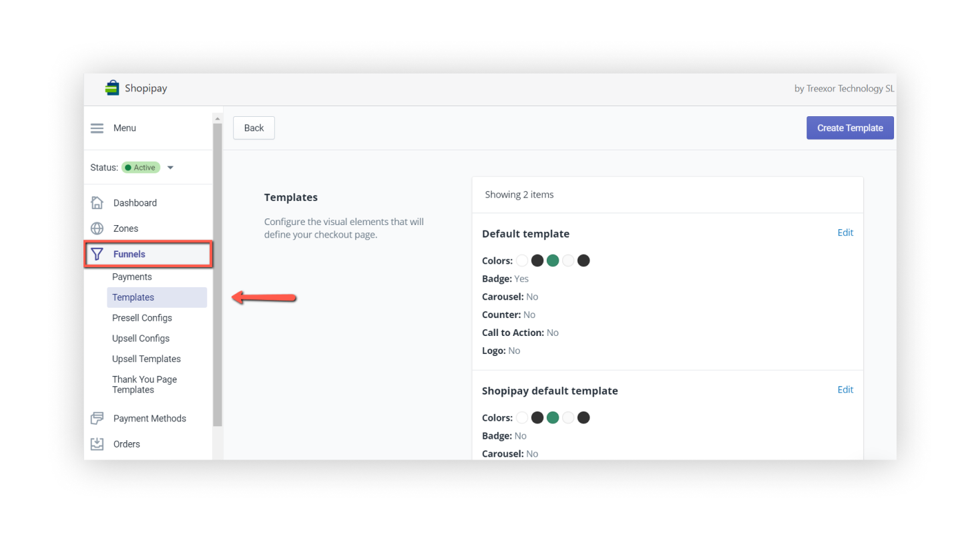Click the 'Shopipay default template' heading
The width and height of the screenshot is (980, 533).
click(x=550, y=391)
